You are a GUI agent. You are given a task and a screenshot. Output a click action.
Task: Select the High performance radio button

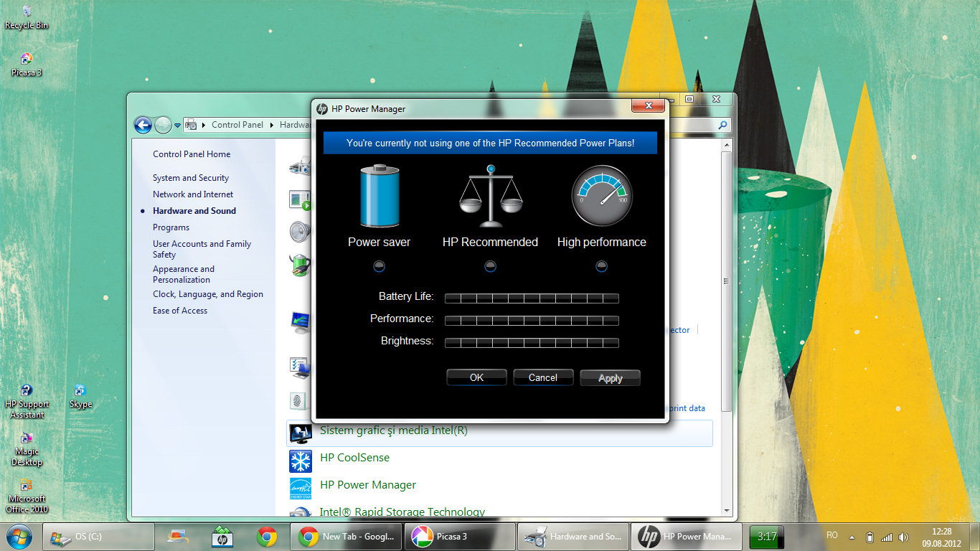click(602, 266)
